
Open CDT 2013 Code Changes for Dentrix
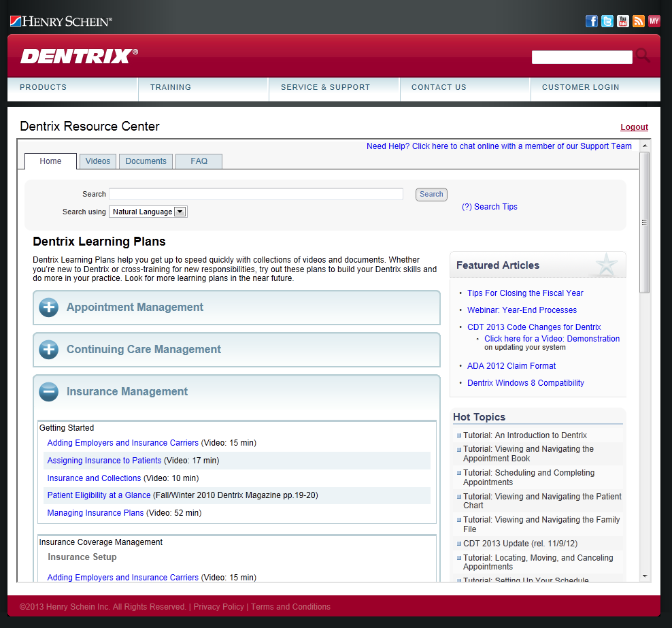point(534,327)
